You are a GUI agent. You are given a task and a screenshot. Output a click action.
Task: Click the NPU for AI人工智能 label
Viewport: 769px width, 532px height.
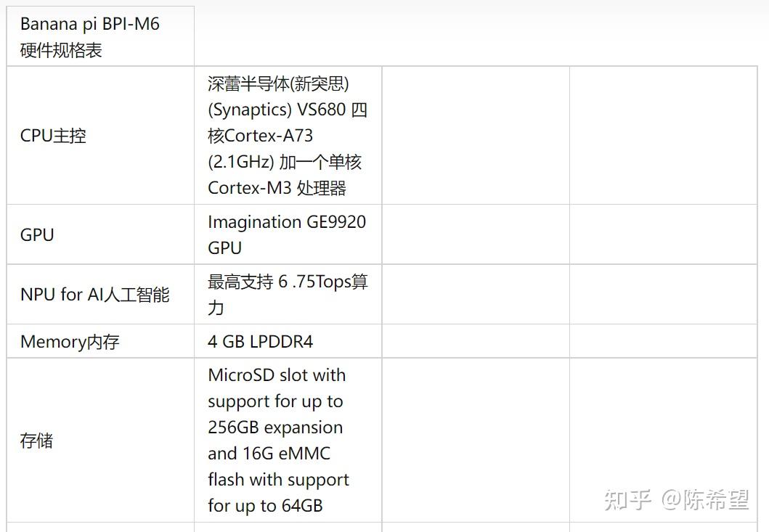tap(94, 295)
